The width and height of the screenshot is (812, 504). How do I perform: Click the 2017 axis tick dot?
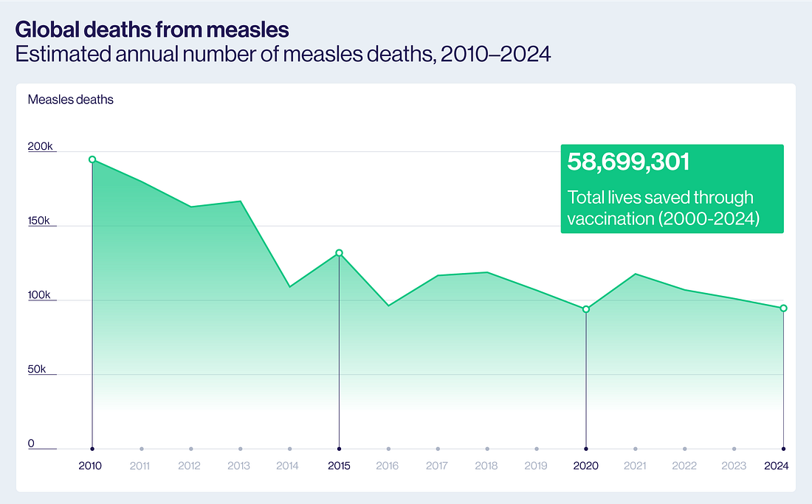[x=438, y=449]
